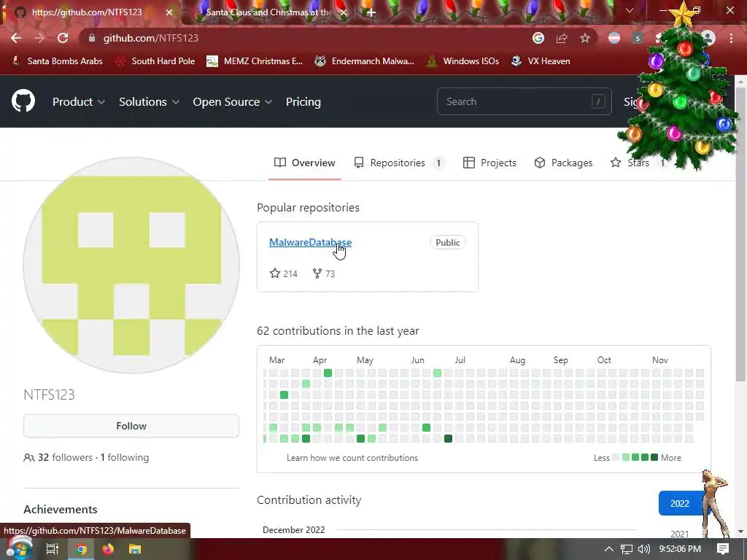Image resolution: width=747 pixels, height=560 pixels.
Task: Click the Windows Start button
Action: click(x=19, y=549)
